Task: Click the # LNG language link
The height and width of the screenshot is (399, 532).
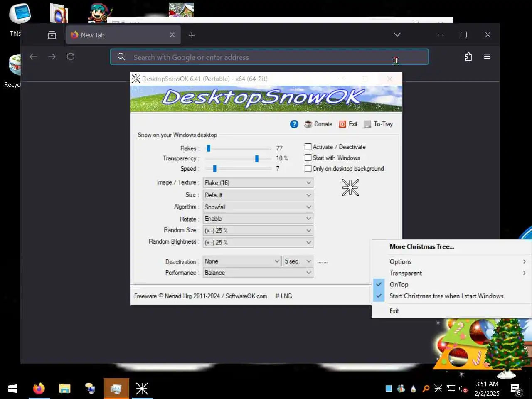Action: (x=283, y=296)
